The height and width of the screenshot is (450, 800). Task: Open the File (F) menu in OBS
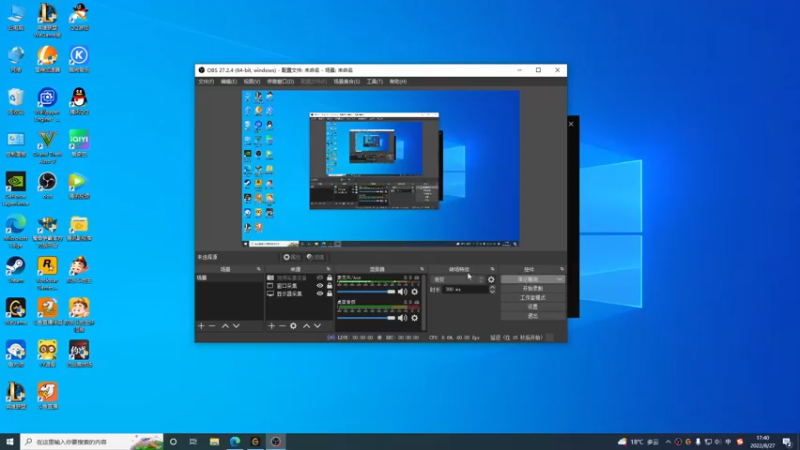coord(206,82)
